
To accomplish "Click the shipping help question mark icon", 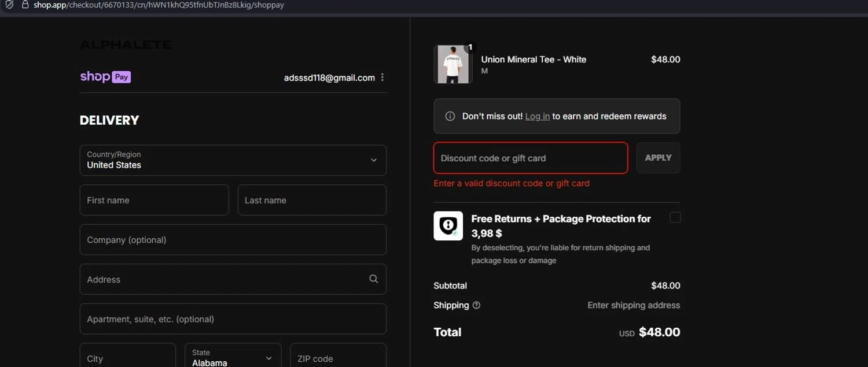I will [x=476, y=305].
